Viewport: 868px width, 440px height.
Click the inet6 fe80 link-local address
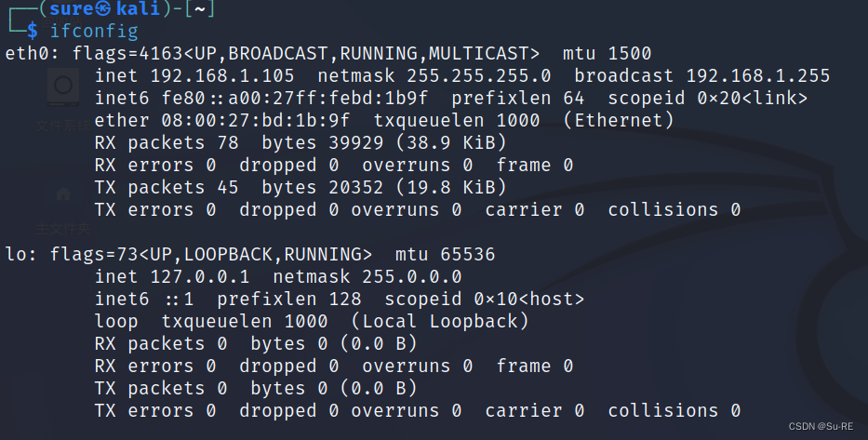pos(295,98)
